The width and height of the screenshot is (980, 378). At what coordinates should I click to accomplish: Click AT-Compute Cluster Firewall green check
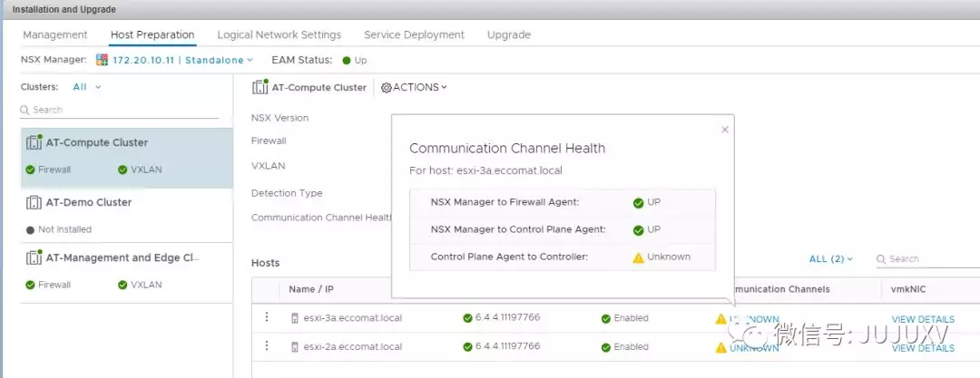[x=30, y=170]
